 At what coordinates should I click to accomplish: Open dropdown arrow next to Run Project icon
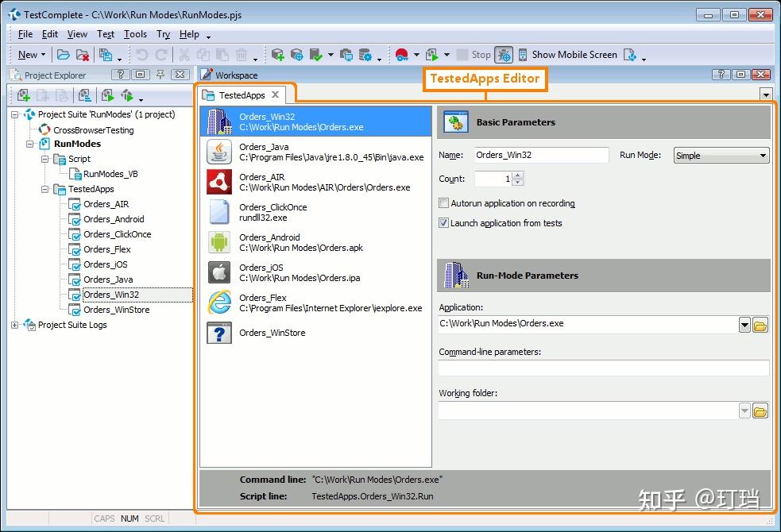pyautogui.click(x=447, y=55)
